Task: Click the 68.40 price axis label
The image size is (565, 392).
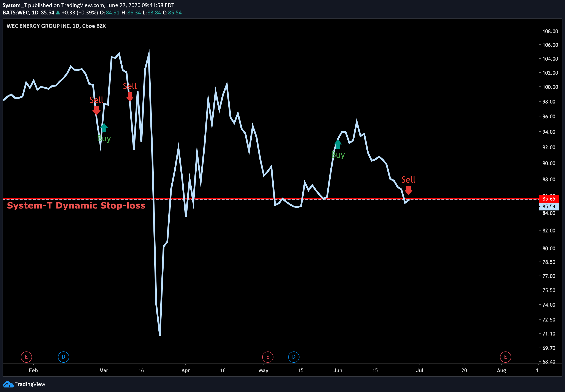Action: tap(549, 362)
